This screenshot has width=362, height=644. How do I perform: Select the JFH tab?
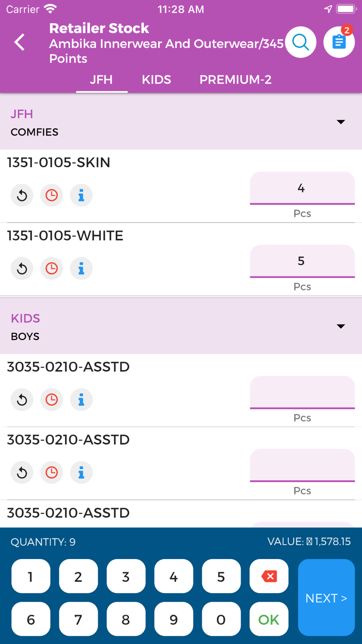coord(101,80)
